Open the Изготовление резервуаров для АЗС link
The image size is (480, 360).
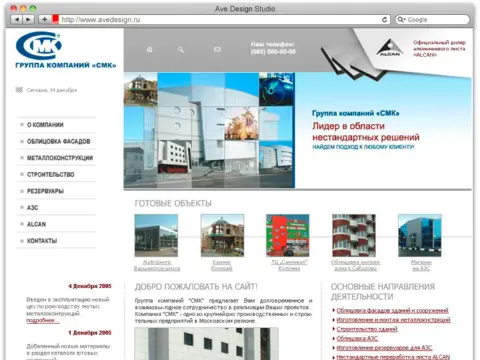[384, 348]
